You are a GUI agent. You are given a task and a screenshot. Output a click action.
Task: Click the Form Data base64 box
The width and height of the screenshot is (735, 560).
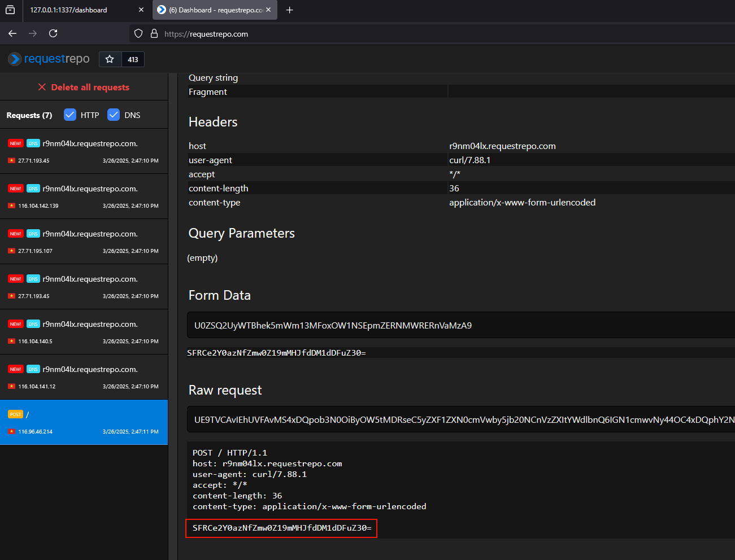click(x=461, y=325)
